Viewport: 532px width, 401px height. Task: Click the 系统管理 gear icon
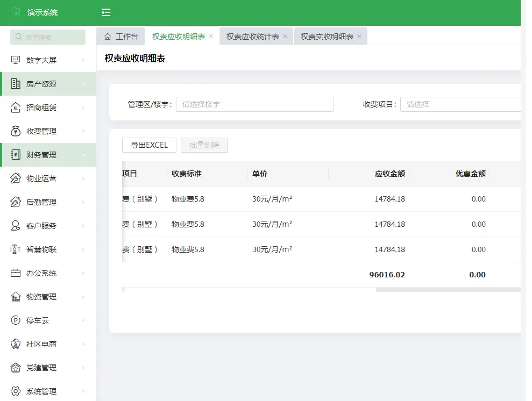click(x=16, y=391)
